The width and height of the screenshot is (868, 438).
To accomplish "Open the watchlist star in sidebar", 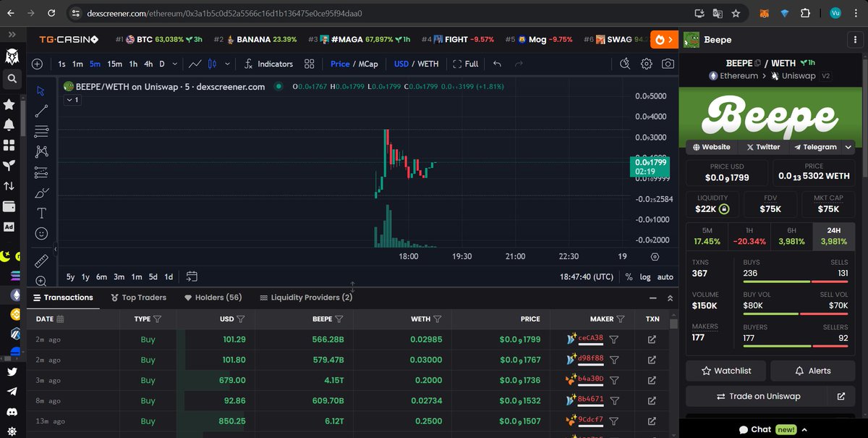I will point(9,104).
